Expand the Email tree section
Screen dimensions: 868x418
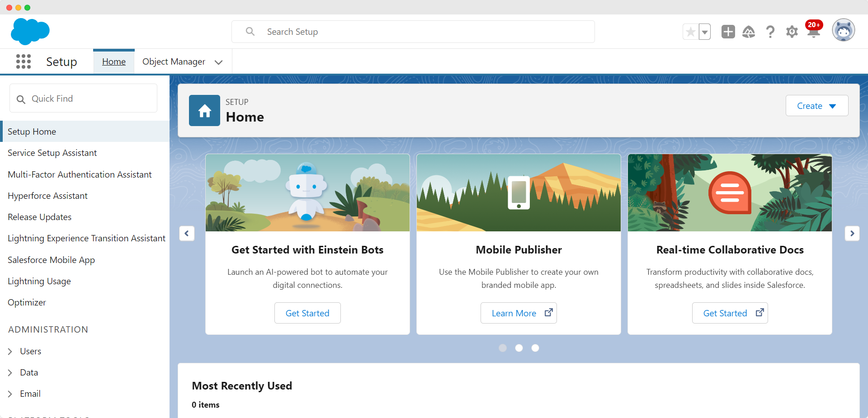click(x=10, y=394)
